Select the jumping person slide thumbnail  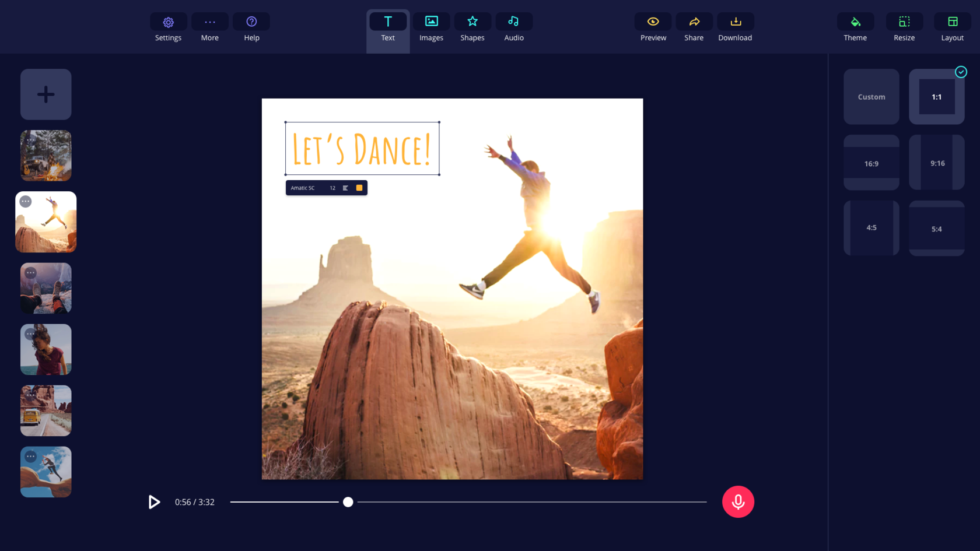[45, 222]
